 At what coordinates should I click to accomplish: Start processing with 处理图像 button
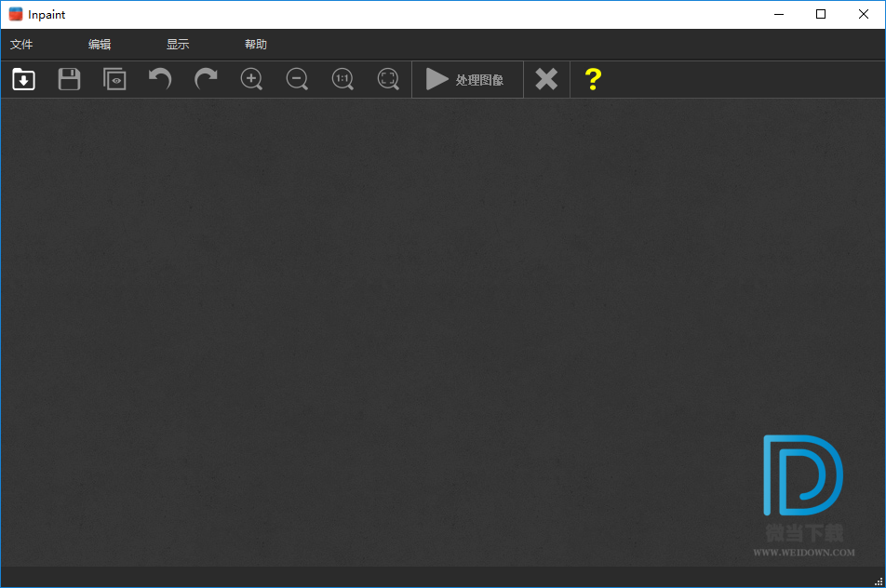[467, 80]
